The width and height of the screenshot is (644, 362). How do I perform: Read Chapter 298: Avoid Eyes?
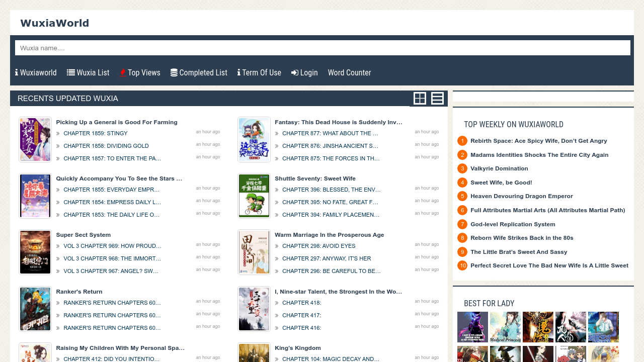pos(319,246)
